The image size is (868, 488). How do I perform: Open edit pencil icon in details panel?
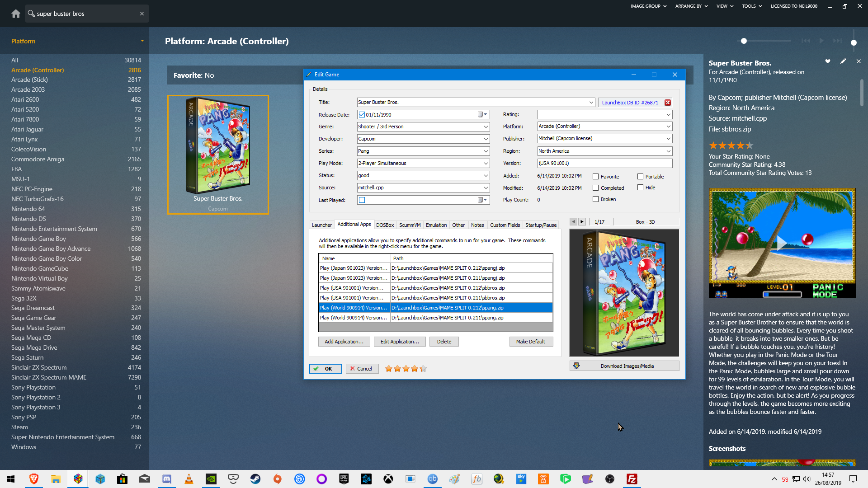click(843, 61)
